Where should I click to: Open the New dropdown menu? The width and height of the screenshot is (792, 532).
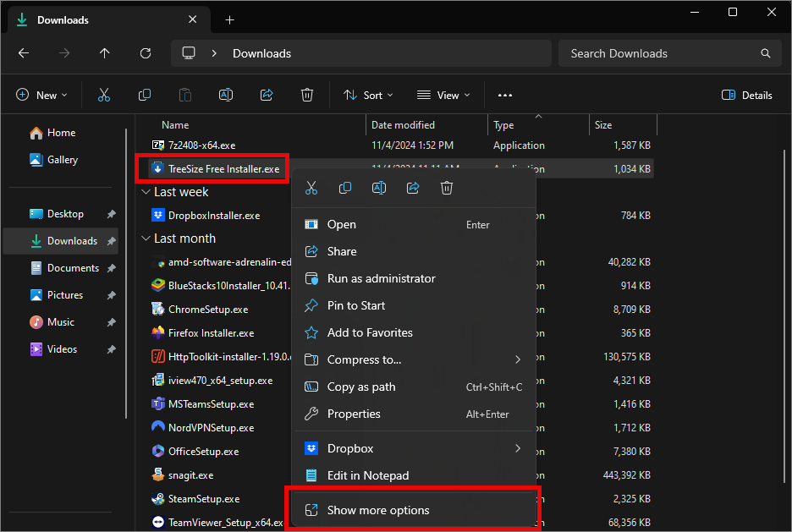point(42,95)
